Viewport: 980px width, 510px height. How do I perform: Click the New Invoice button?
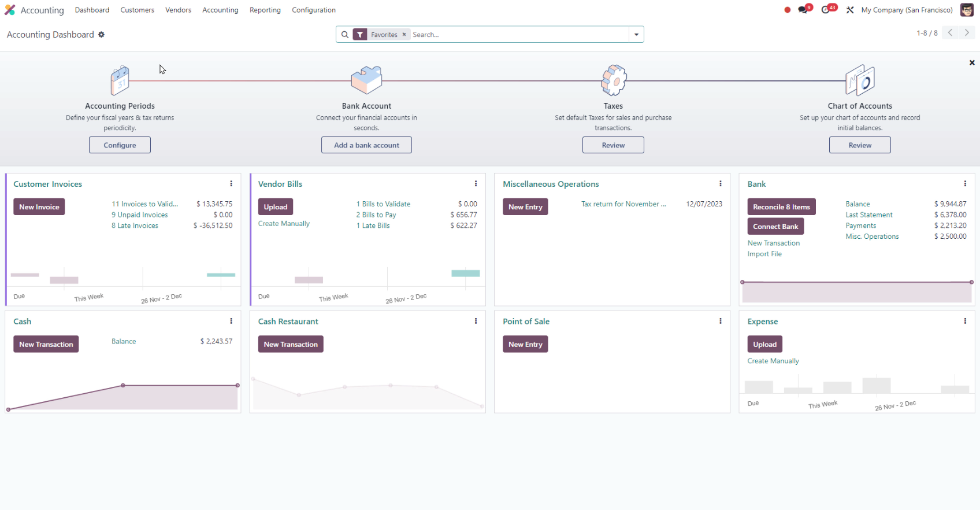(x=39, y=207)
